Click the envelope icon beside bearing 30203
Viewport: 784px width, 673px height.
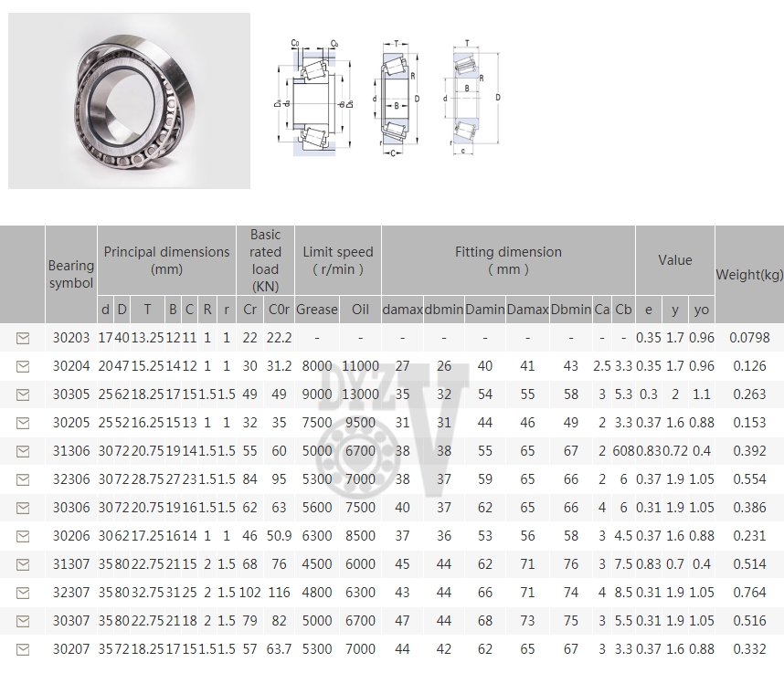click(x=23, y=338)
